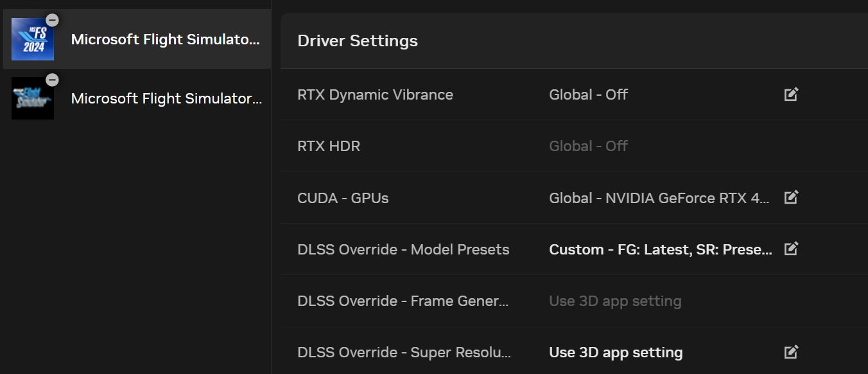Click edit icon for RTX Dynamic Vibrance

click(791, 94)
